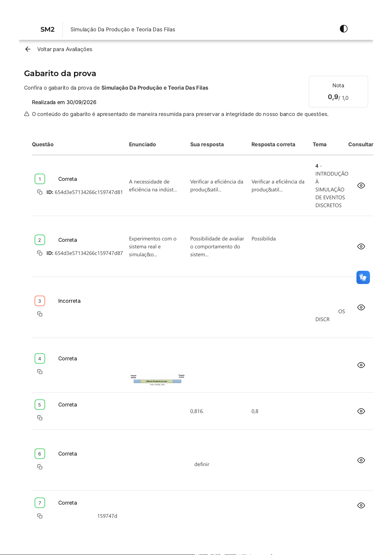Image resolution: width=392 pixels, height=555 pixels.
Task: View details of incorrect question 3
Action: tap(361, 307)
